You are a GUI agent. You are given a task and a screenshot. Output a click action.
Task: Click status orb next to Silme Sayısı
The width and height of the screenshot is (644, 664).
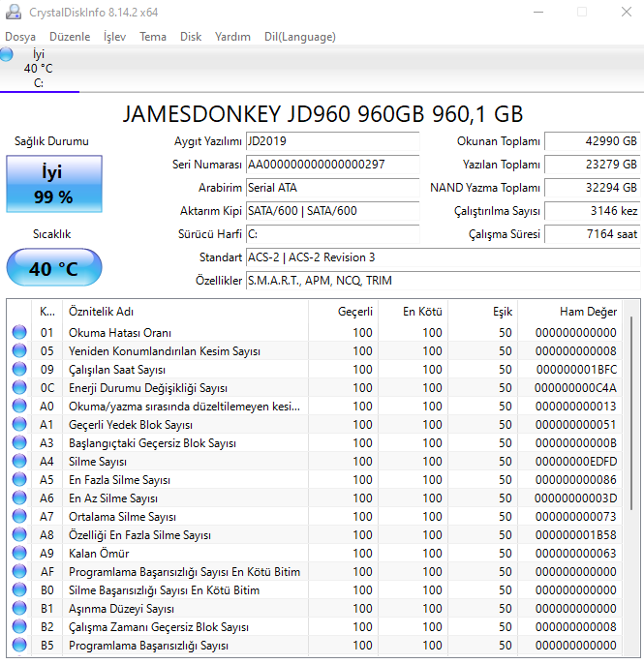point(19,462)
